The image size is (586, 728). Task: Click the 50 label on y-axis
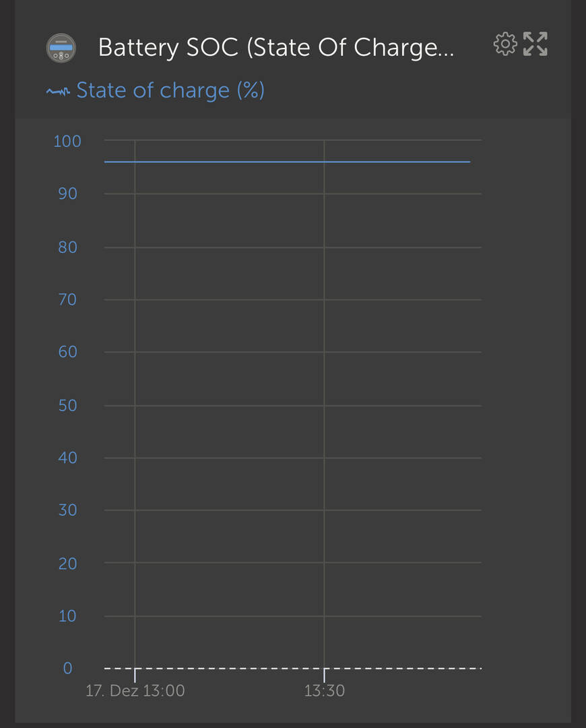tap(68, 406)
